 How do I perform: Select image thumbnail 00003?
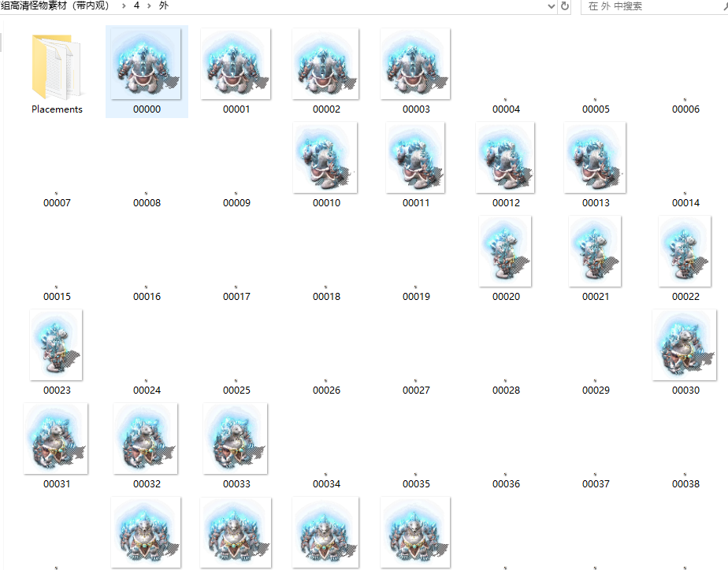tap(415, 64)
